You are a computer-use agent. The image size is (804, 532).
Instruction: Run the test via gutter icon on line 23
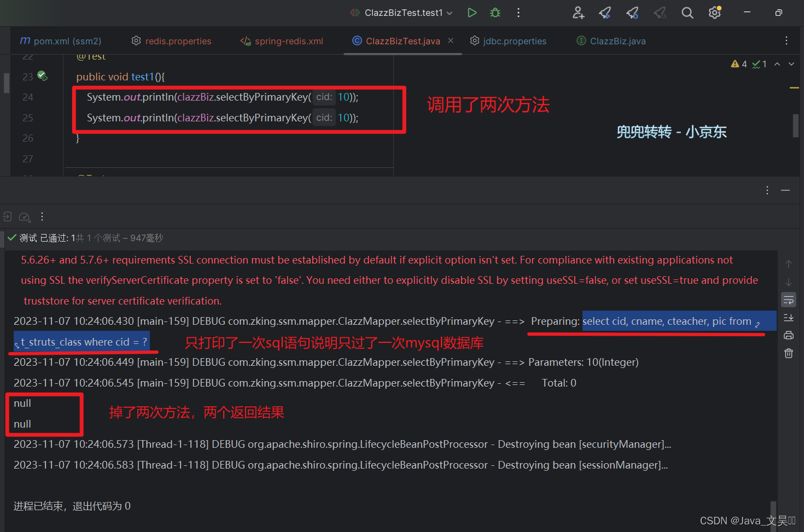pyautogui.click(x=43, y=77)
